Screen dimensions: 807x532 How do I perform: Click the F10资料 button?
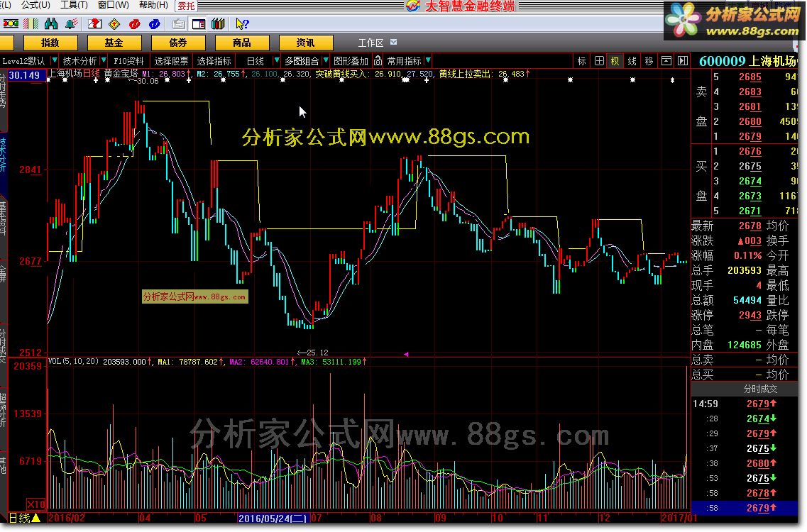click(128, 61)
